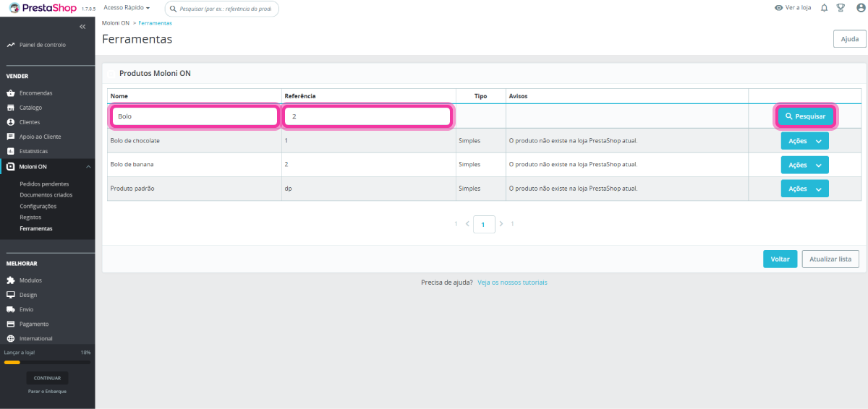Go to next page arrow
Image resolution: width=868 pixels, height=409 pixels.
501,224
